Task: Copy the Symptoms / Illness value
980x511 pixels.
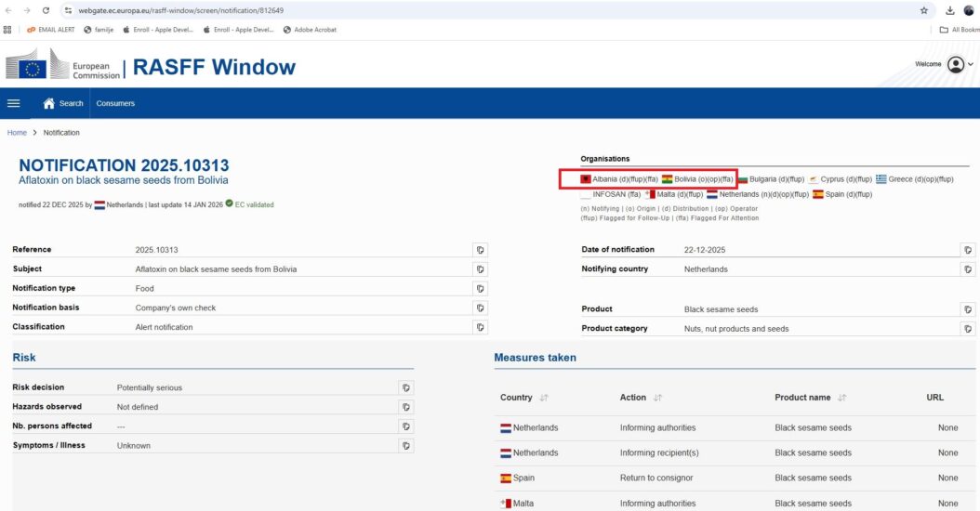Action: pos(406,446)
